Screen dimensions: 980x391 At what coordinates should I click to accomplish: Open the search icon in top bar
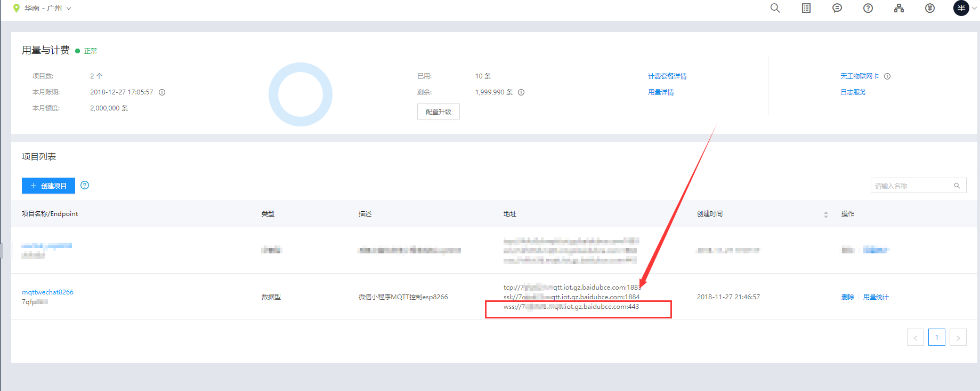click(775, 8)
